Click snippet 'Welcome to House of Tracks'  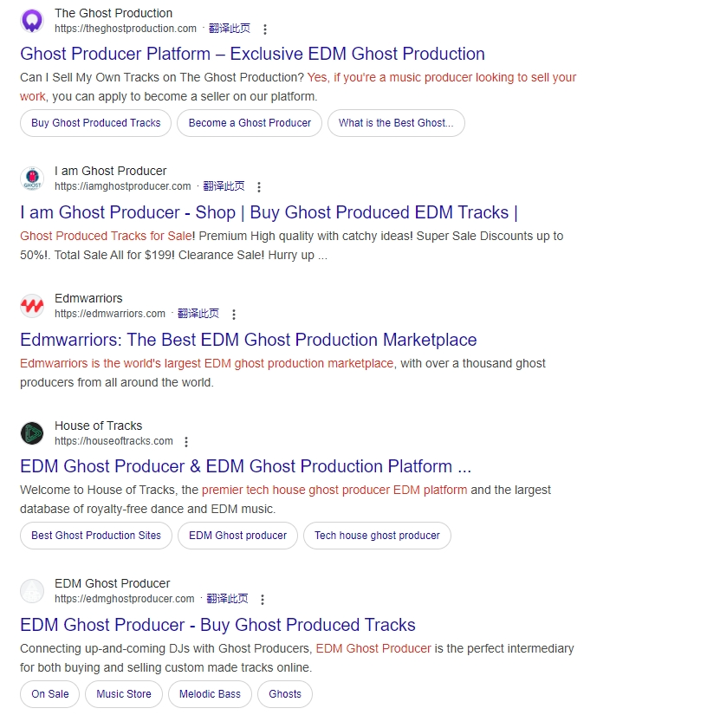tap(98, 490)
